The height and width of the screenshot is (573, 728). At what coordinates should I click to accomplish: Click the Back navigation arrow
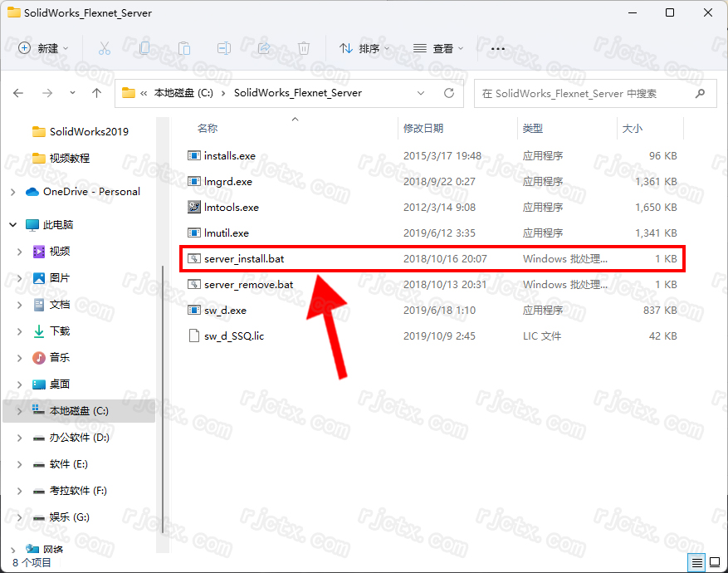point(19,93)
